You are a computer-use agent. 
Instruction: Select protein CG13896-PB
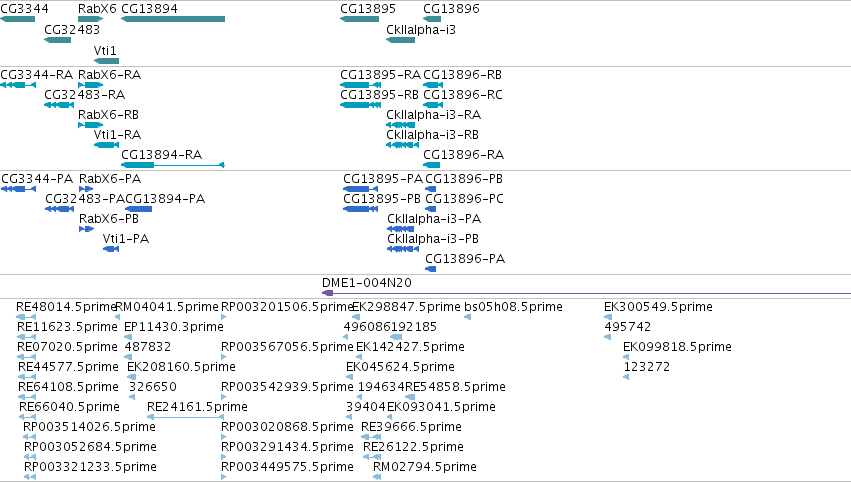[x=464, y=179]
